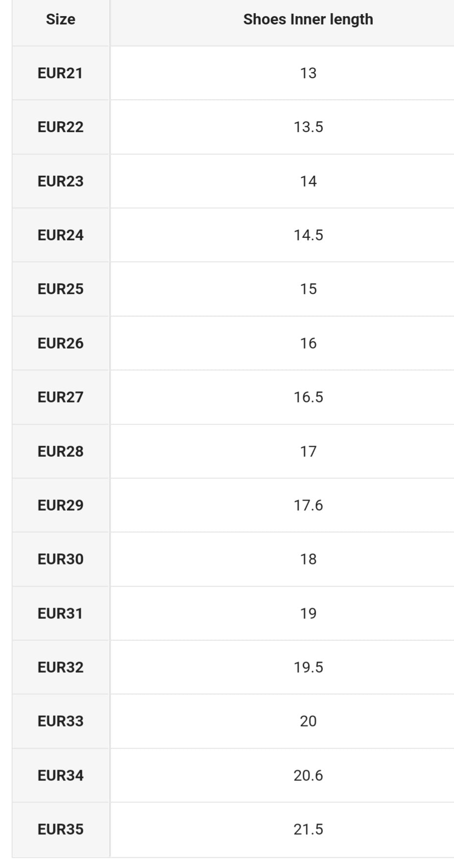Screen dimensions: 454x868
Task: Select the EUR29 size cell
Action: [61, 505]
